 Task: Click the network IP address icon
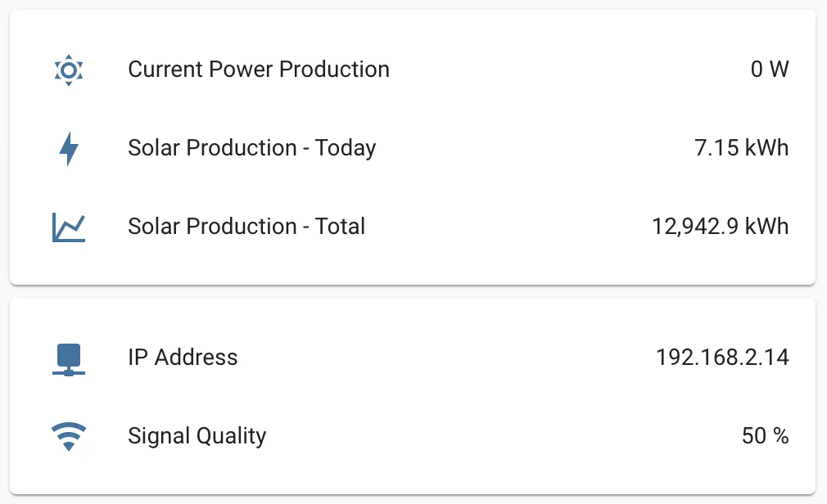point(69,359)
